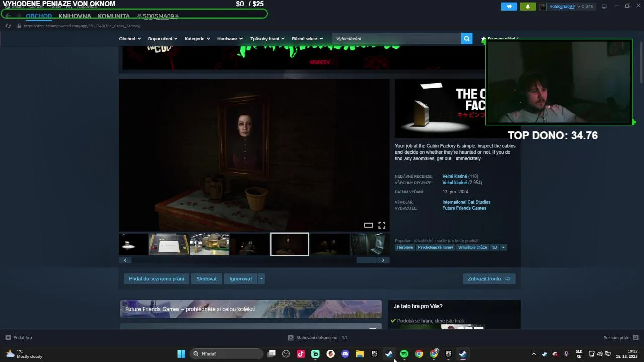This screenshot has width=644, height=362.
Task: Click the Zobrazit frontu button
Action: click(489, 279)
